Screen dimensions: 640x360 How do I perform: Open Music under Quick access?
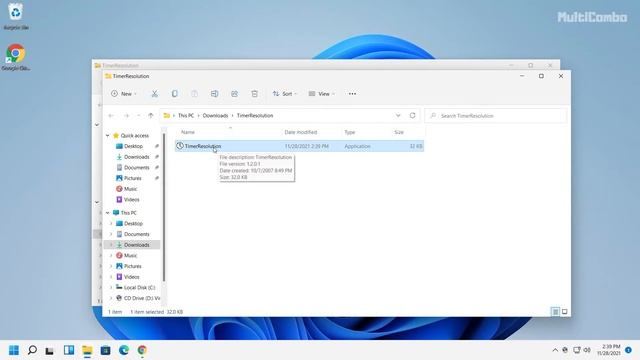tap(131, 189)
